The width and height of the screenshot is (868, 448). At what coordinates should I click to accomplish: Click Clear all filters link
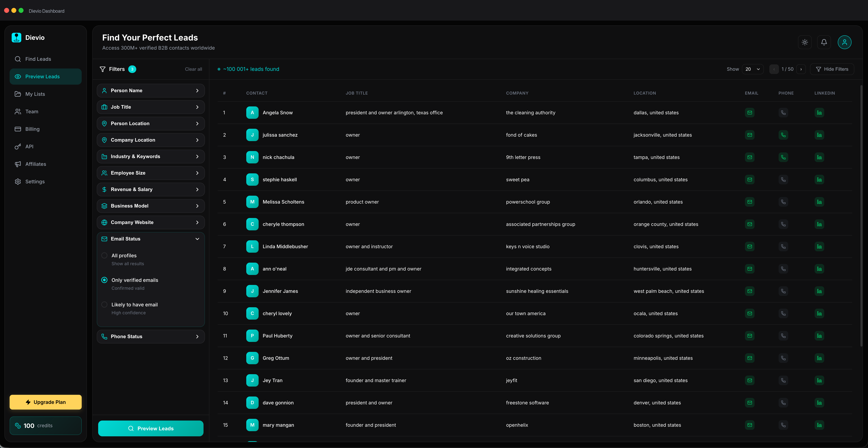tap(193, 69)
